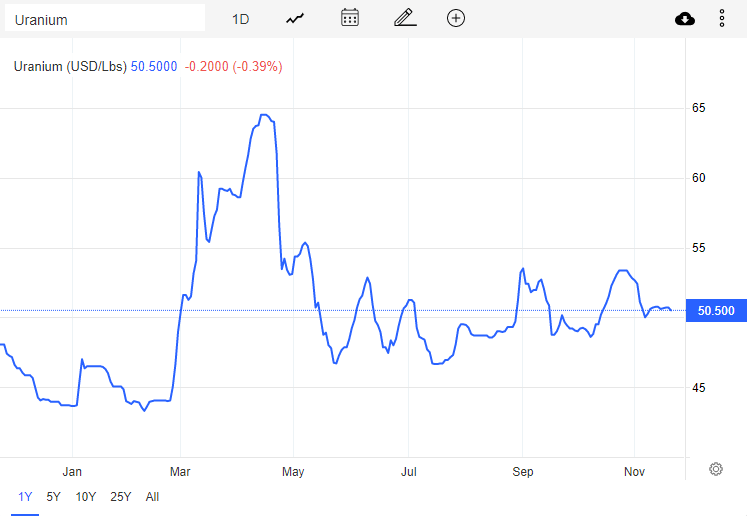The image size is (747, 516).
Task: Click the 65 price axis label
Action: 698,108
